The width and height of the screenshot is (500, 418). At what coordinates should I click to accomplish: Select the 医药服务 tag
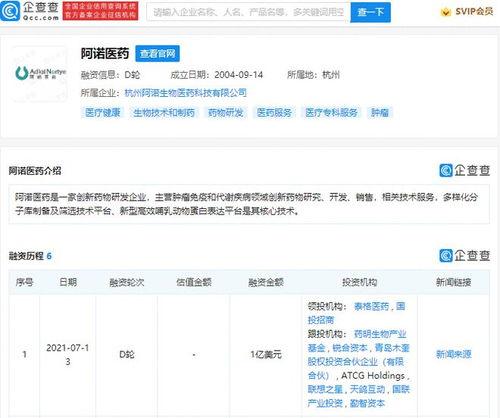(x=274, y=113)
